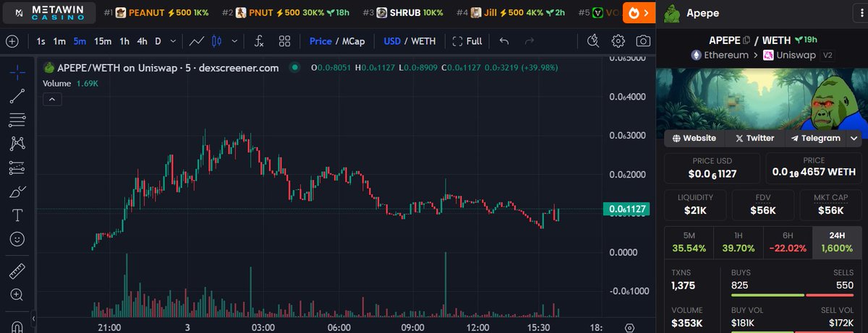Click the PRICE USD value box
The height and width of the screenshot is (333, 868).
coord(712,168)
